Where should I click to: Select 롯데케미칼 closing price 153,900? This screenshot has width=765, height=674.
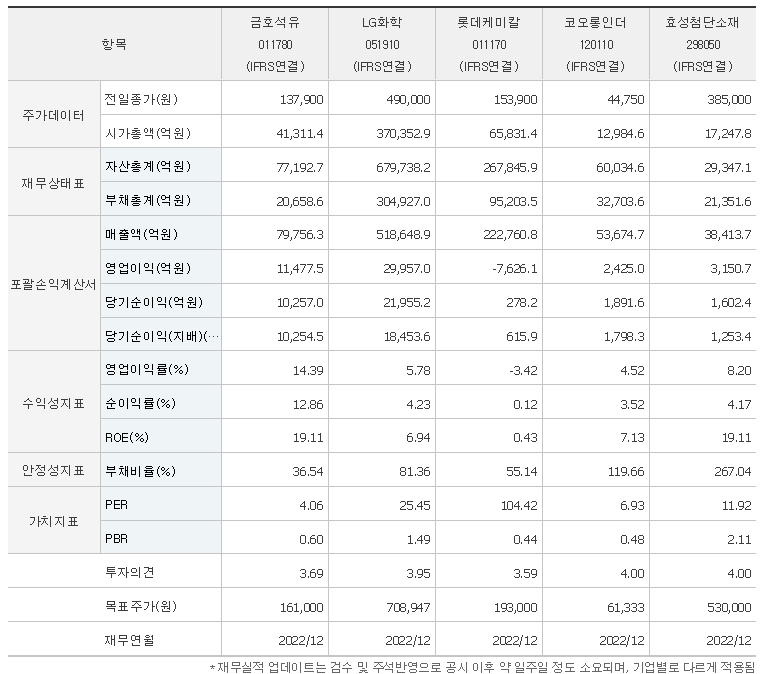516,100
